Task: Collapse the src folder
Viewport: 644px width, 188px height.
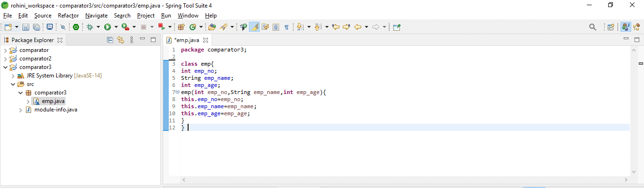Action: [13, 84]
